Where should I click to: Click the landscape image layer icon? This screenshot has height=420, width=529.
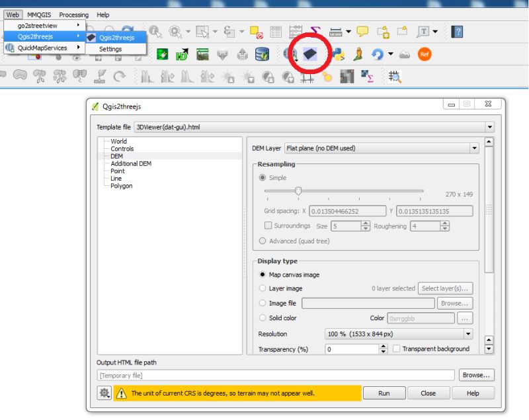pyautogui.click(x=202, y=54)
